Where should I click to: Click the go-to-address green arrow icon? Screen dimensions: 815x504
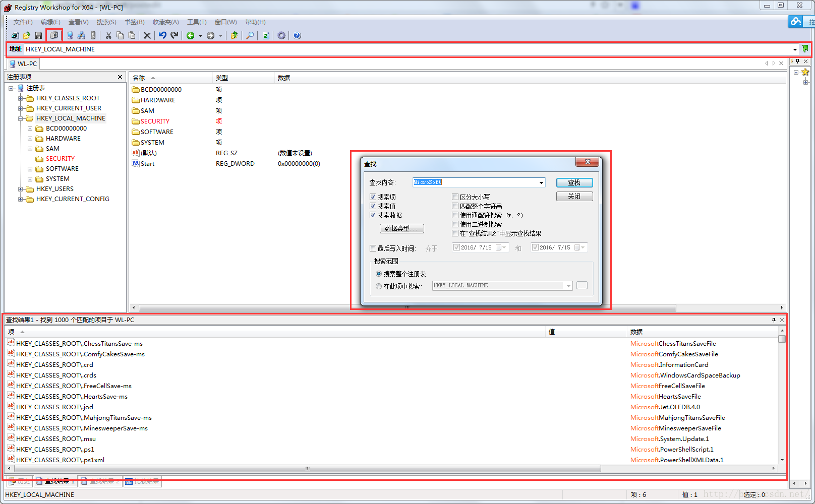click(x=805, y=49)
